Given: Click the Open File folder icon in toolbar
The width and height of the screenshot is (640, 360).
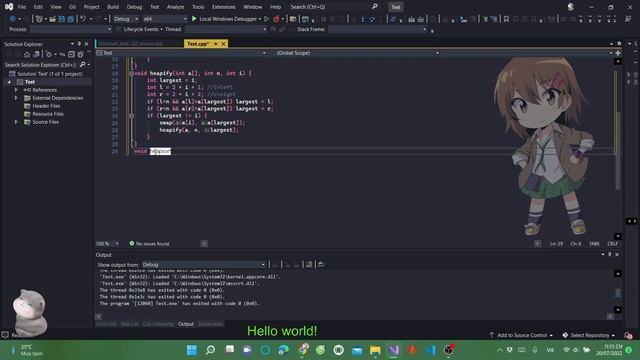Looking at the screenshot, I should 53,19.
